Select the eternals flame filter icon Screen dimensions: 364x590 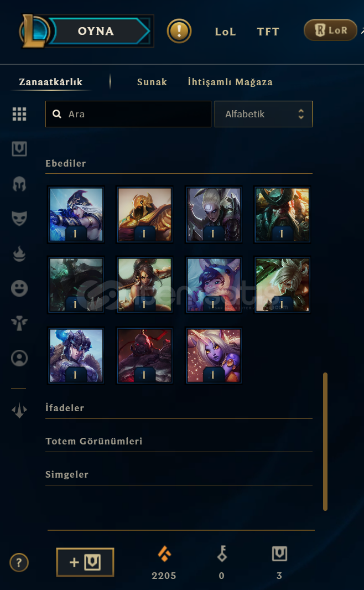pos(19,254)
